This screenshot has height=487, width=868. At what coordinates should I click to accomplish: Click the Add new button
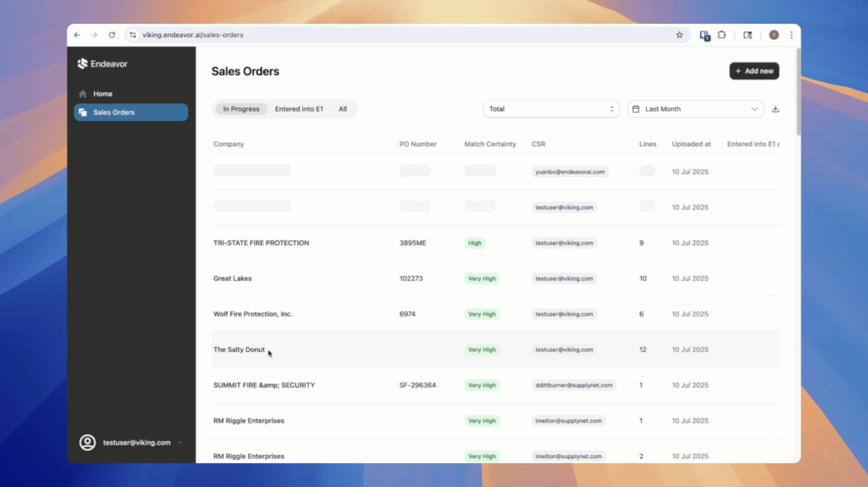pyautogui.click(x=754, y=71)
